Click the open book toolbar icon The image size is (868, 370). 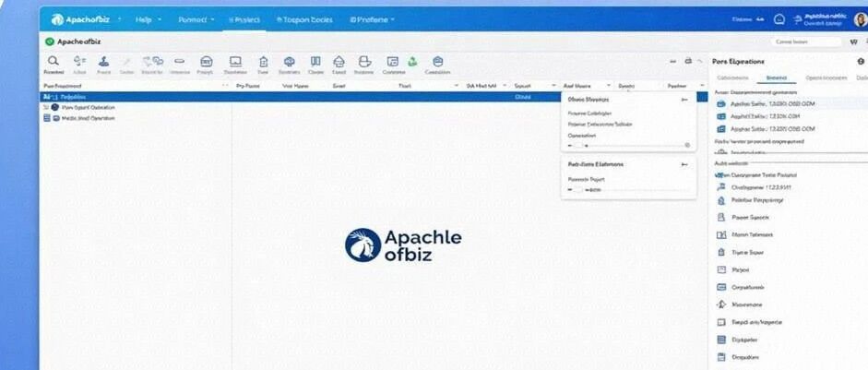[315, 61]
